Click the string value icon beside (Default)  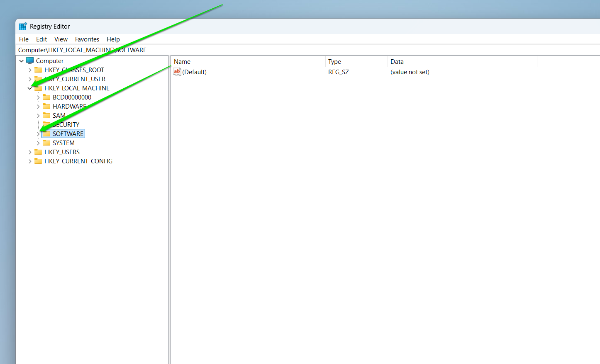pos(177,72)
